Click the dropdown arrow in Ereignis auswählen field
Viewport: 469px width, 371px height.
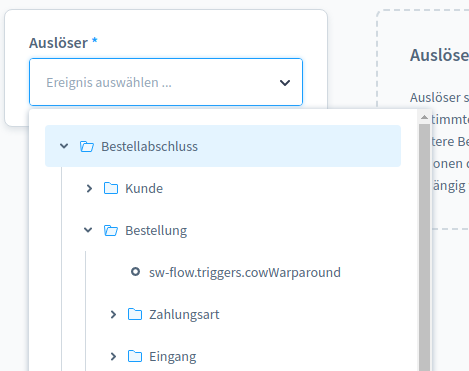tap(285, 83)
